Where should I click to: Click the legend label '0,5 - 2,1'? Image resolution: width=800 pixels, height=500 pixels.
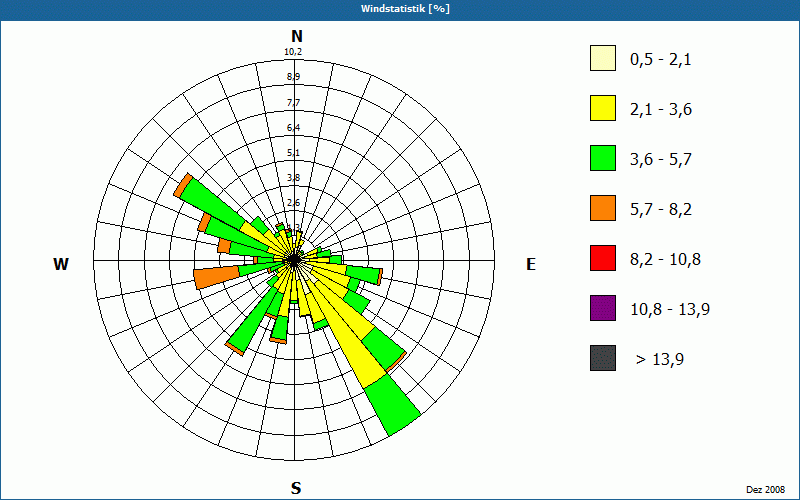coord(661,60)
